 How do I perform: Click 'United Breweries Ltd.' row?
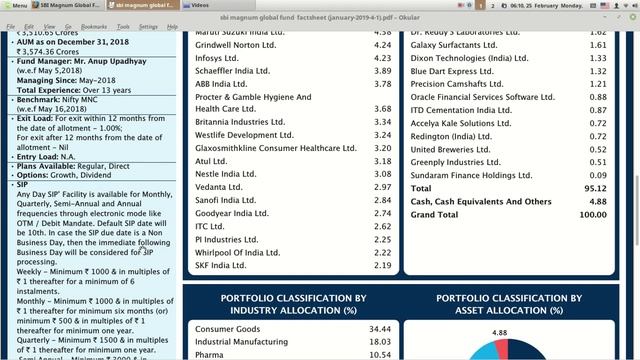coord(509,149)
